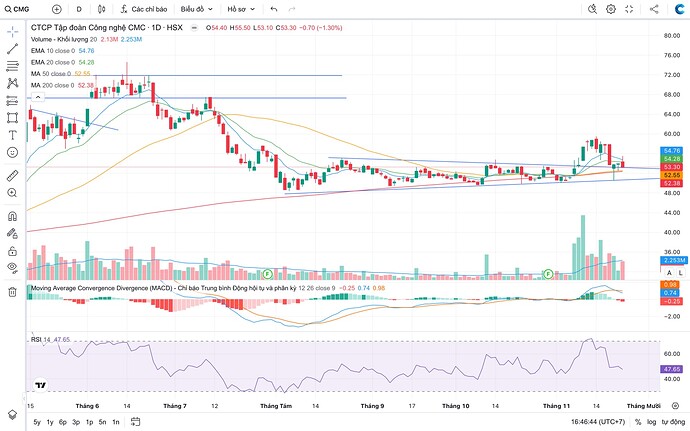Image resolution: width=690 pixels, height=431 pixels.
Task: Toggle lock all drawing tools
Action: pos(12,251)
